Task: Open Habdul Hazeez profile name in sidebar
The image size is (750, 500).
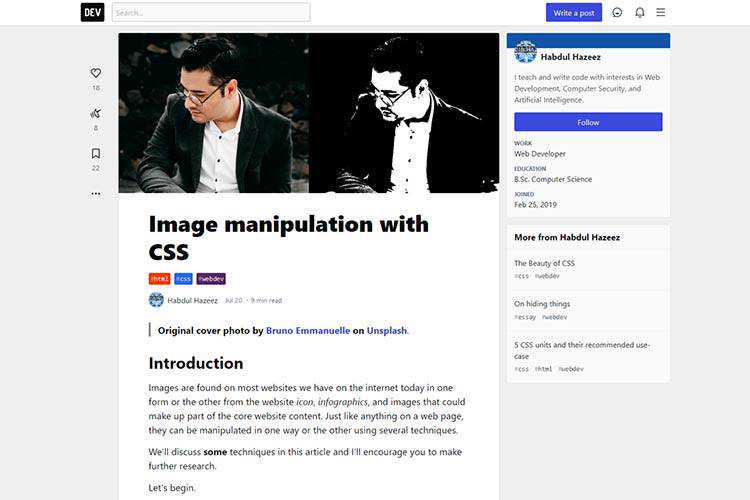Action: click(x=570, y=57)
